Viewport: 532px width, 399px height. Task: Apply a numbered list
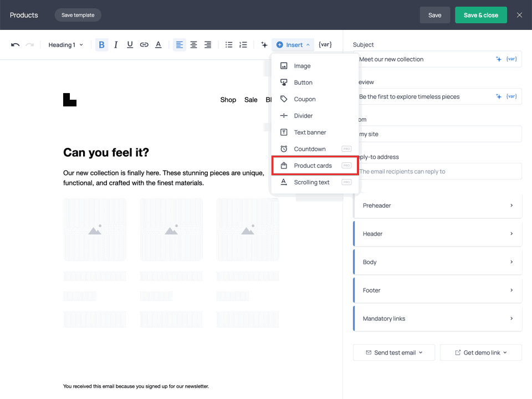(243, 44)
